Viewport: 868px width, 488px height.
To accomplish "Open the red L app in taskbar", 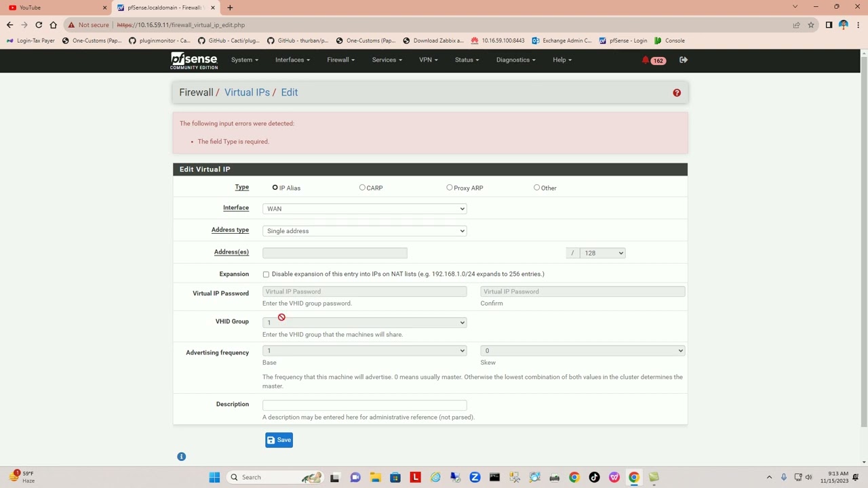I will pos(415,477).
